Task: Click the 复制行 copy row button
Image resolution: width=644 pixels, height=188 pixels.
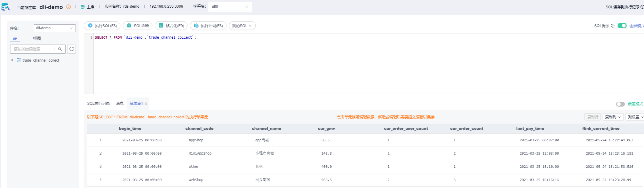Action: 593,117
